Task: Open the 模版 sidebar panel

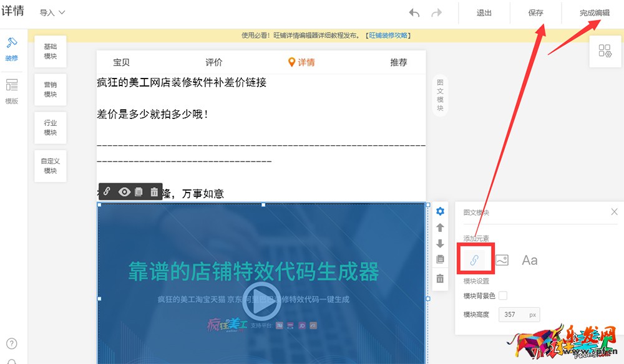Action: pyautogui.click(x=11, y=92)
